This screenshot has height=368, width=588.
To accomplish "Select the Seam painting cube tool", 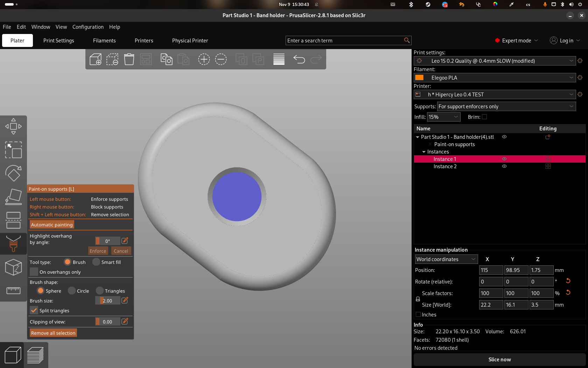I will point(13,267).
